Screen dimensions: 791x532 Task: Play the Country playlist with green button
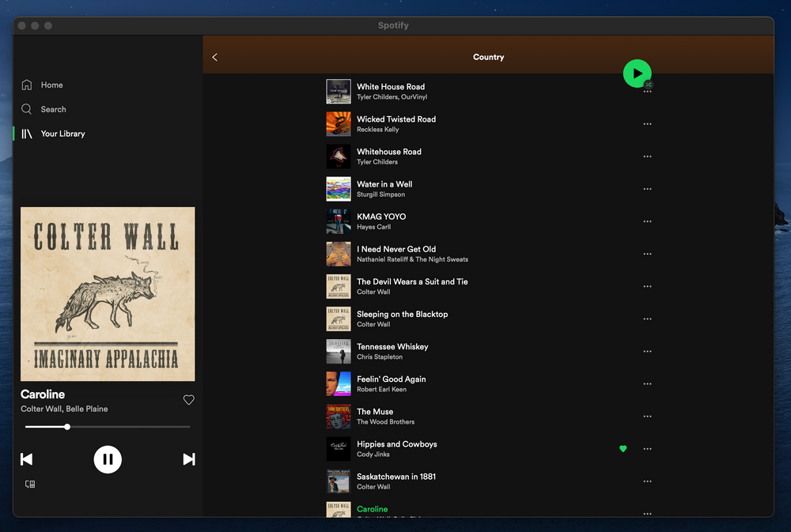tap(637, 74)
